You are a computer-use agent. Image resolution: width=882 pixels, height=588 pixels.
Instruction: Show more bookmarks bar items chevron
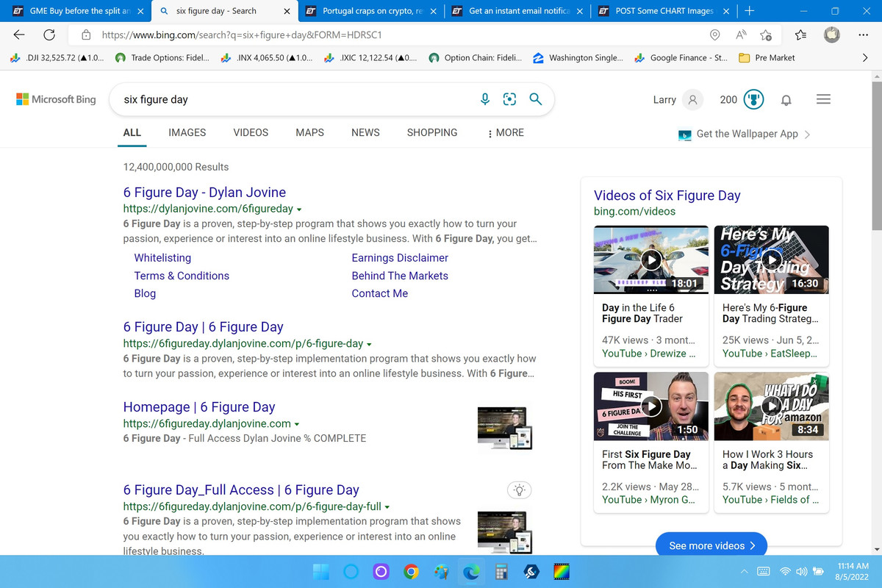click(864, 57)
